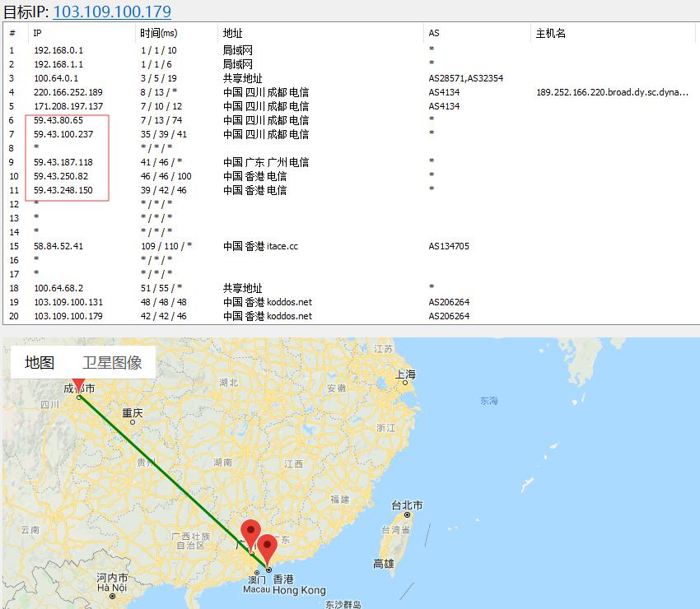
Task: Click 香港 Hong Kong label on map
Action: tap(299, 585)
